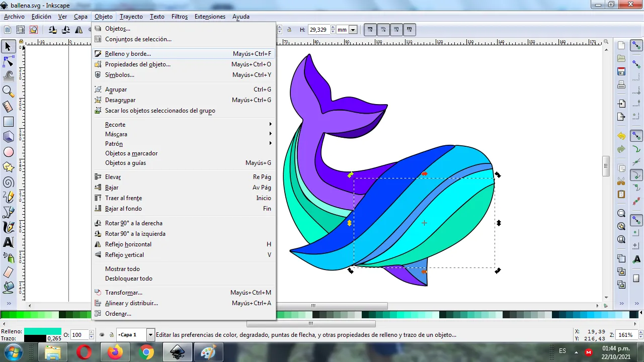Select the Measure ruler tool
644x362 pixels.
tap(8, 106)
